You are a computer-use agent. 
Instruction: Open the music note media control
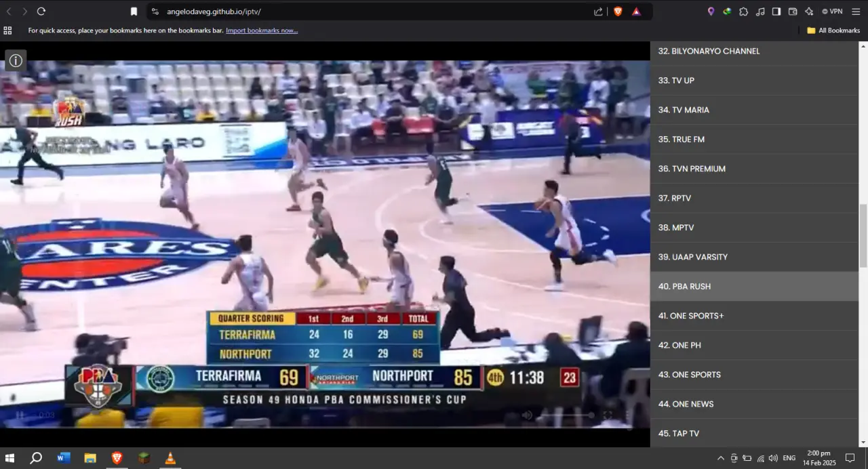pos(760,12)
